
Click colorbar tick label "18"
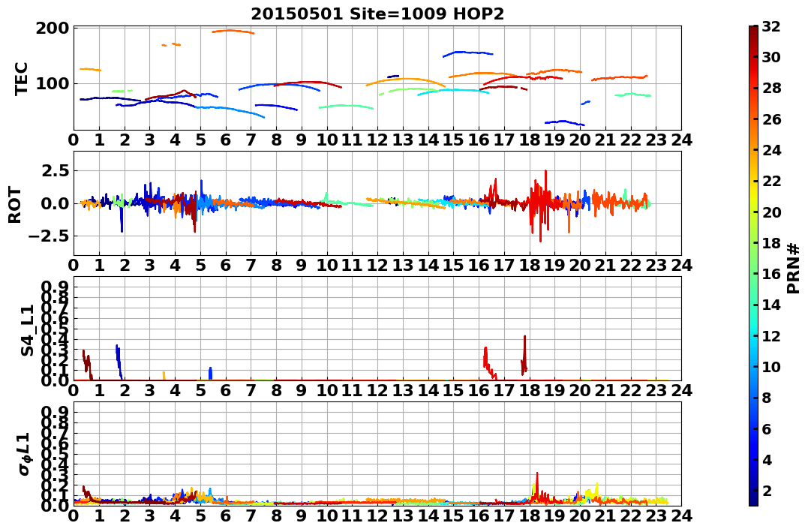771,243
